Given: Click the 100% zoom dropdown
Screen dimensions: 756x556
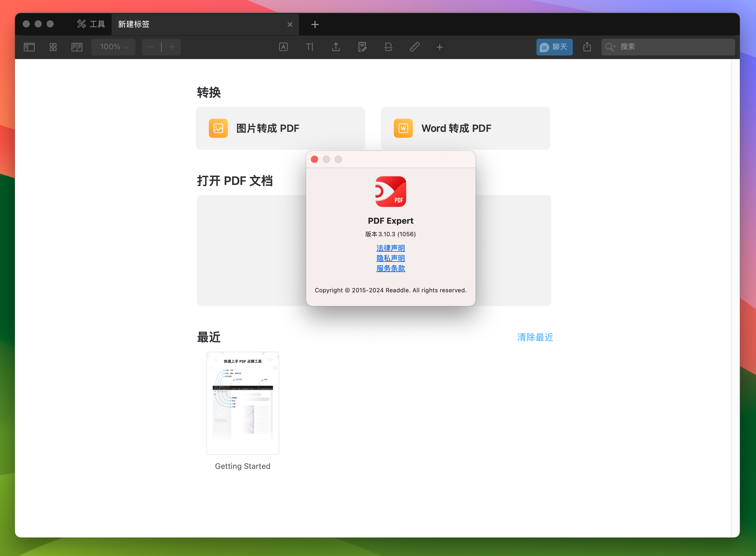Looking at the screenshot, I should point(114,46).
